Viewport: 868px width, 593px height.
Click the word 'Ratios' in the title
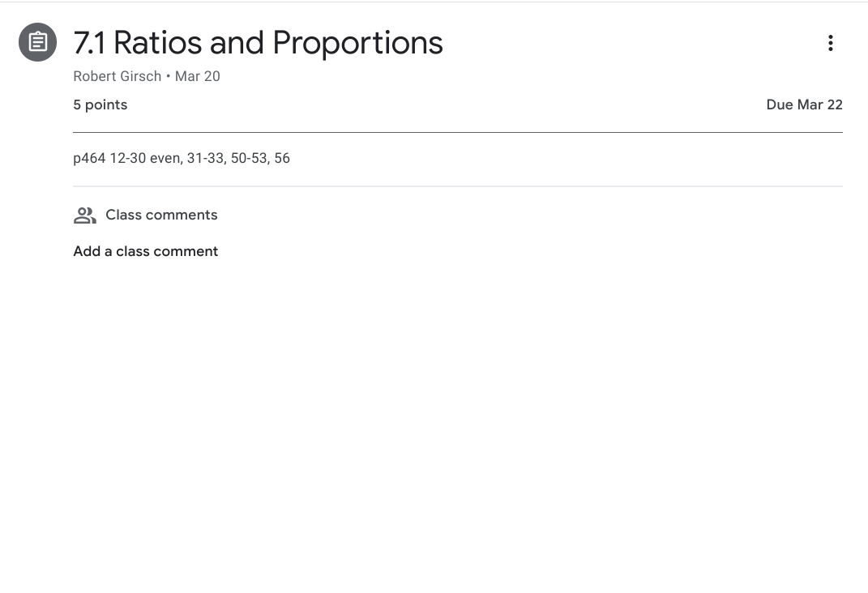coord(158,43)
